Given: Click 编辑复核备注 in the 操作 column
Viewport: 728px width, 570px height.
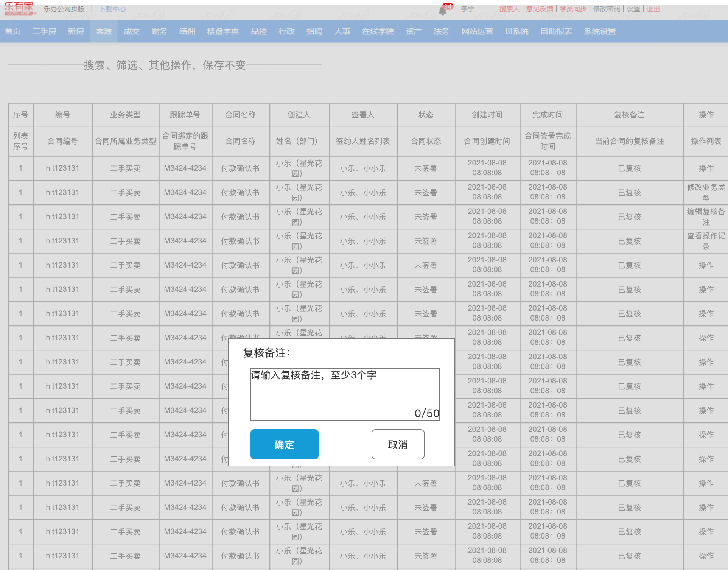Looking at the screenshot, I should tap(706, 216).
